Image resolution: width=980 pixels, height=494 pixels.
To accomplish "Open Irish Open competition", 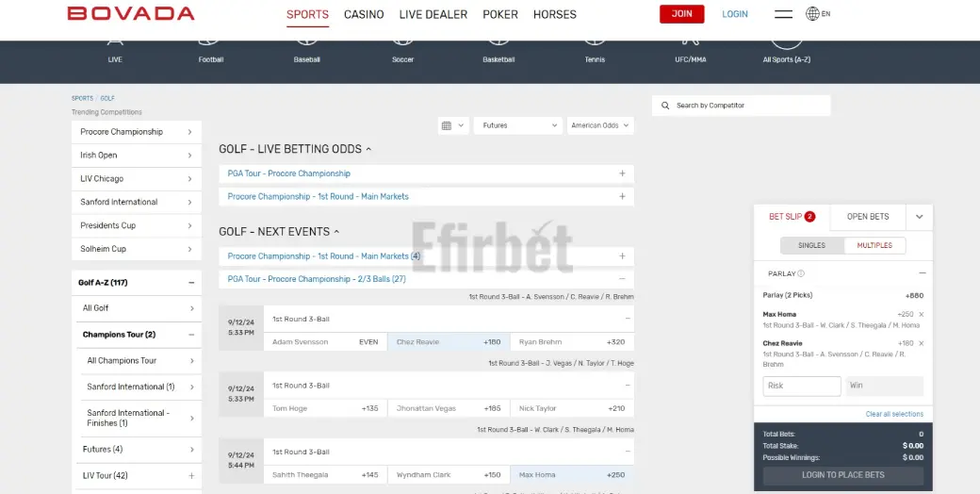I will pyautogui.click(x=137, y=155).
